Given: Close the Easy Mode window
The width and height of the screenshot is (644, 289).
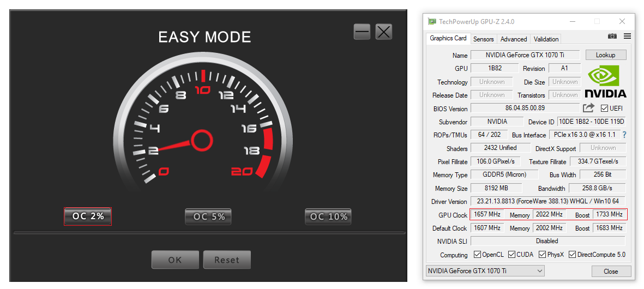Looking at the screenshot, I should click(x=383, y=32).
